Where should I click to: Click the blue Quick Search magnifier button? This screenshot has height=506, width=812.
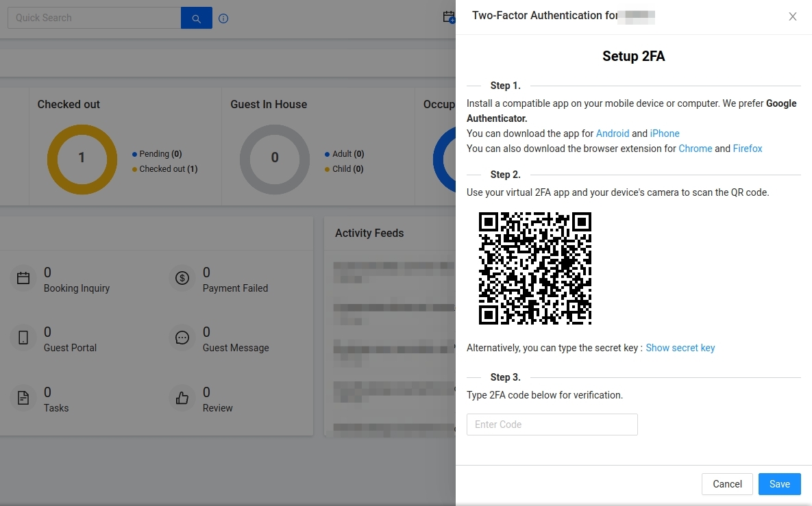coord(196,18)
